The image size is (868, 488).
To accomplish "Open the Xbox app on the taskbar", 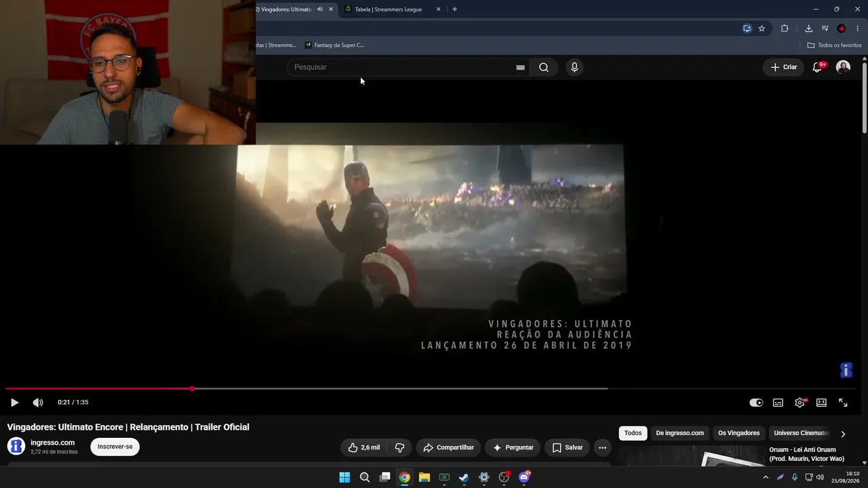I will click(x=444, y=477).
